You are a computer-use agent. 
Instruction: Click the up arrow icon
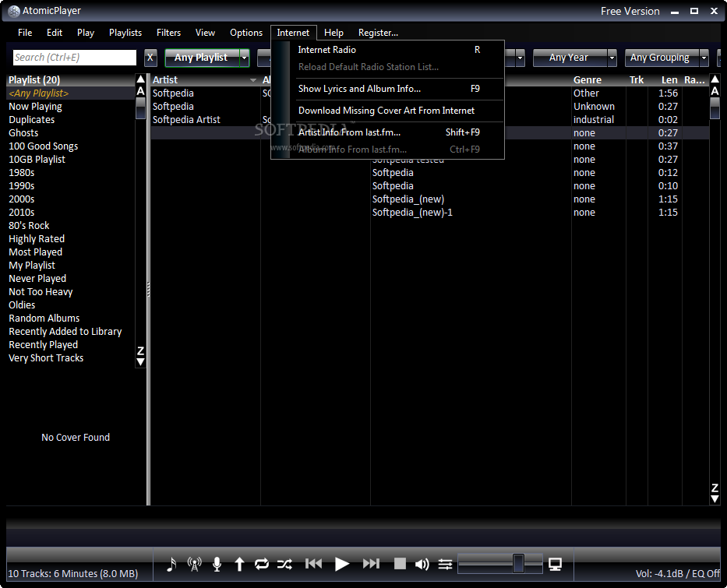pyautogui.click(x=239, y=564)
